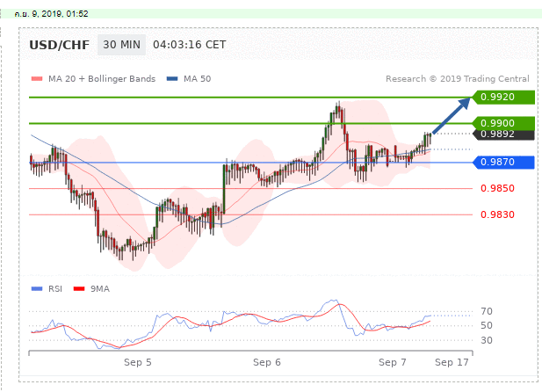Click the 04:03:16 CET timestamp
Viewport: 542px width, 392px height.
[x=190, y=45]
